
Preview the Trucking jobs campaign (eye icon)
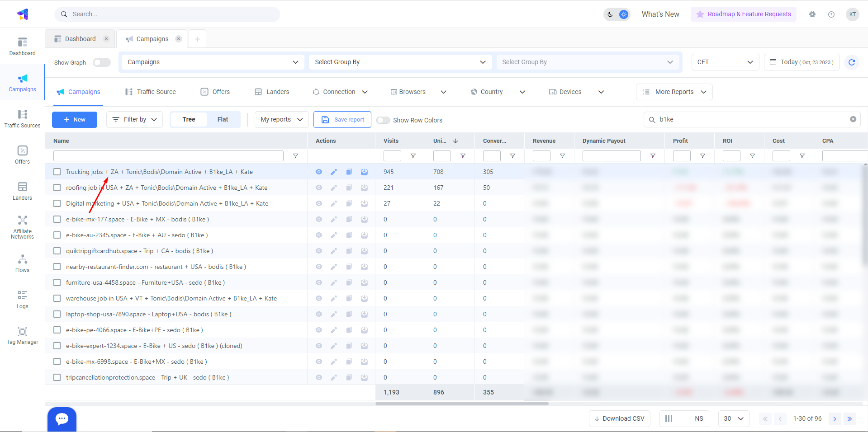click(319, 172)
